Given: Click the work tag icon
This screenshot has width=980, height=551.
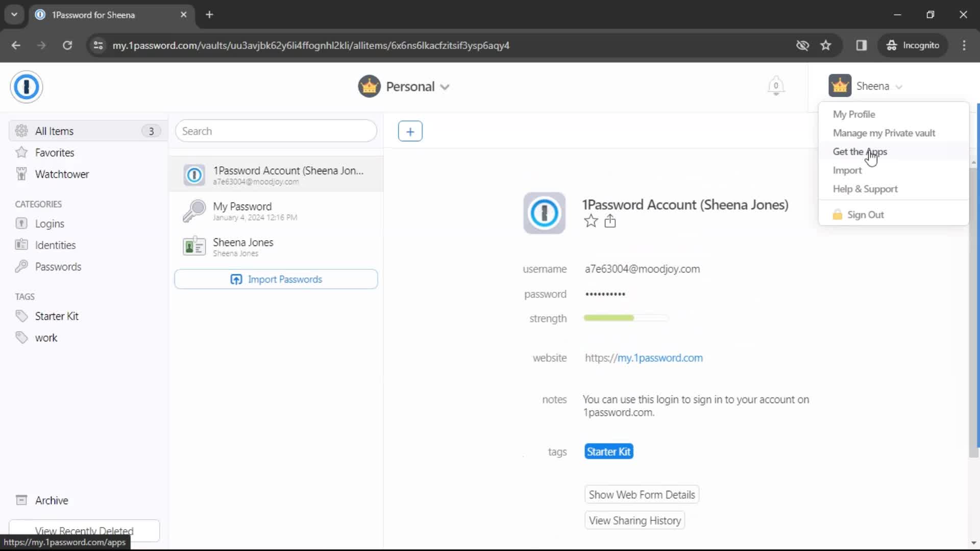Looking at the screenshot, I should [x=21, y=338].
